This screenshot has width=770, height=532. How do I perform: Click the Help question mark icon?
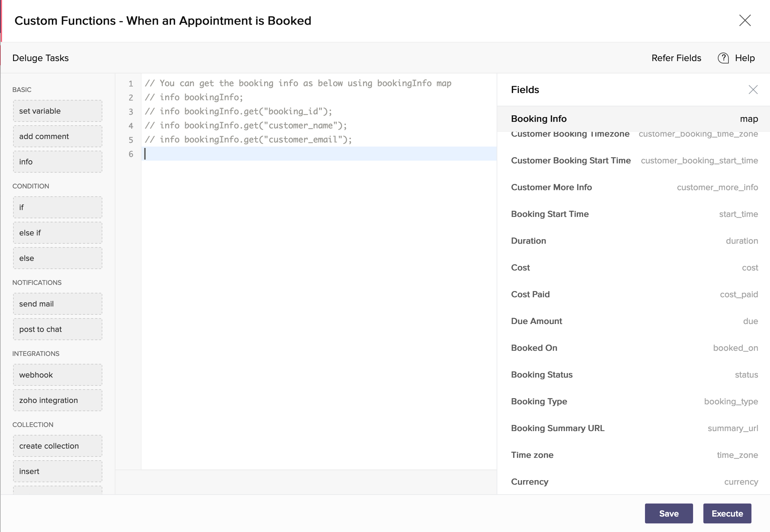723,58
